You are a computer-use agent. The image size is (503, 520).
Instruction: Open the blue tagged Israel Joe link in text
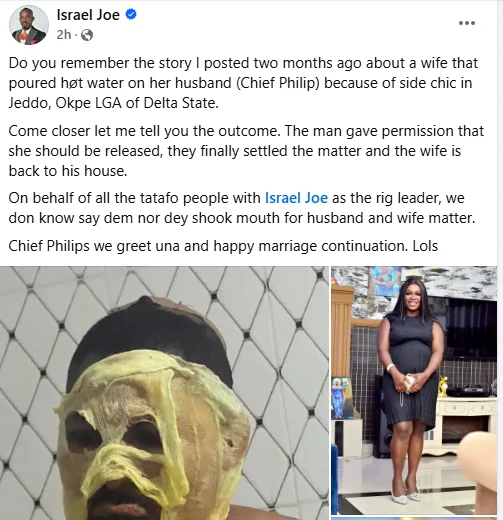point(296,198)
